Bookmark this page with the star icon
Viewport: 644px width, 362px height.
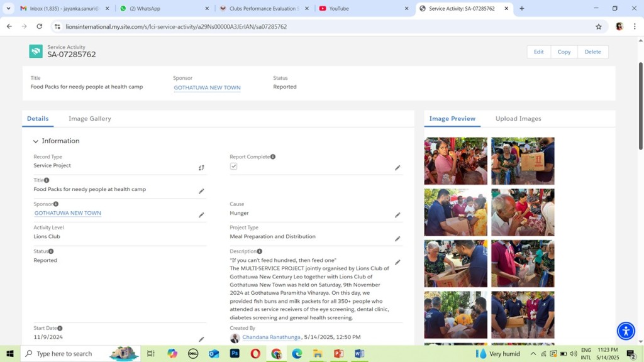pos(599,26)
